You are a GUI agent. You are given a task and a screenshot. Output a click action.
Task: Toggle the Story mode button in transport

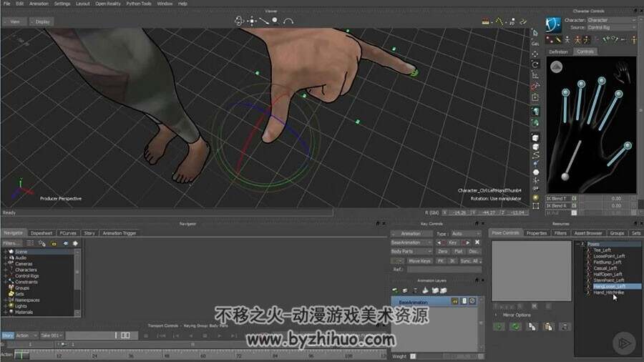(8, 336)
